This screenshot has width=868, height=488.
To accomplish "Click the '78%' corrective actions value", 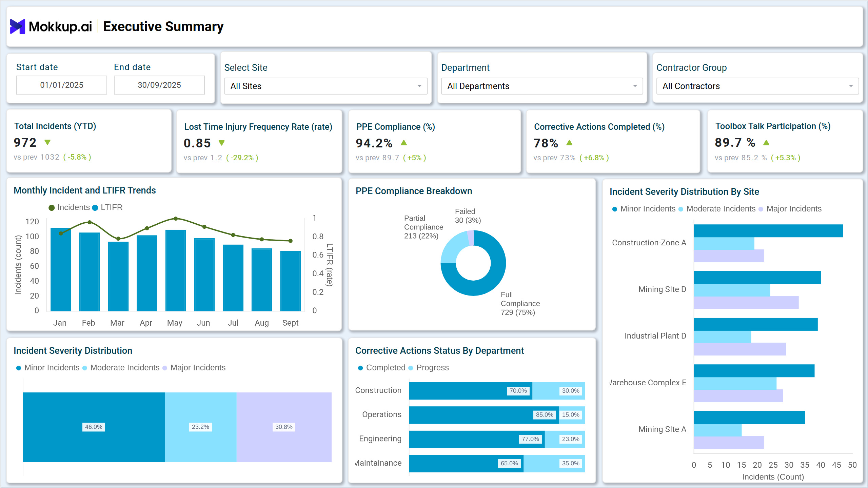I will [x=546, y=143].
